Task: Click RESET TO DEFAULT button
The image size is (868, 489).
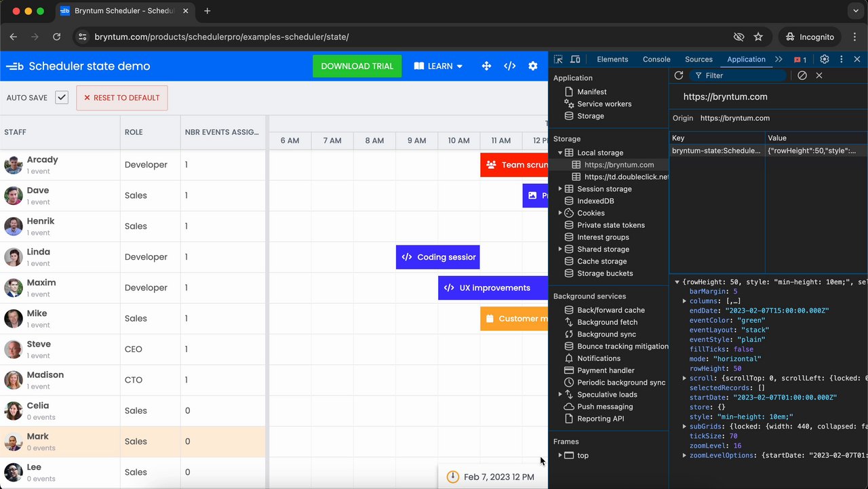Action: [122, 98]
